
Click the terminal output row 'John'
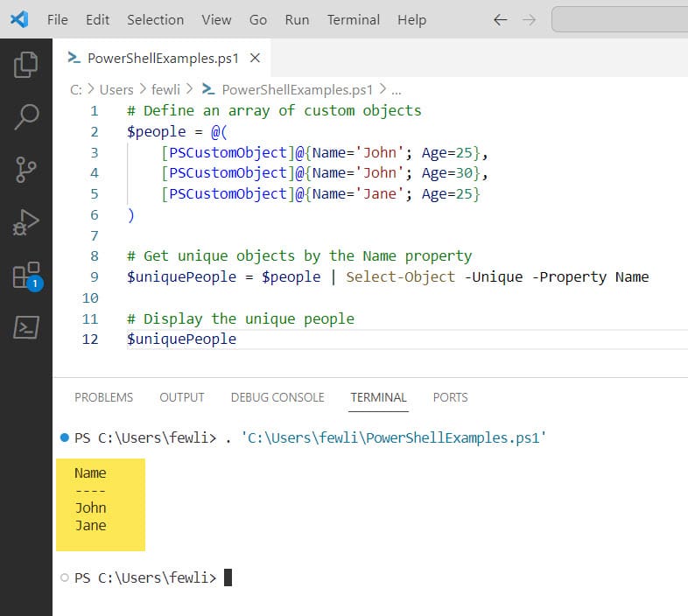coord(90,508)
